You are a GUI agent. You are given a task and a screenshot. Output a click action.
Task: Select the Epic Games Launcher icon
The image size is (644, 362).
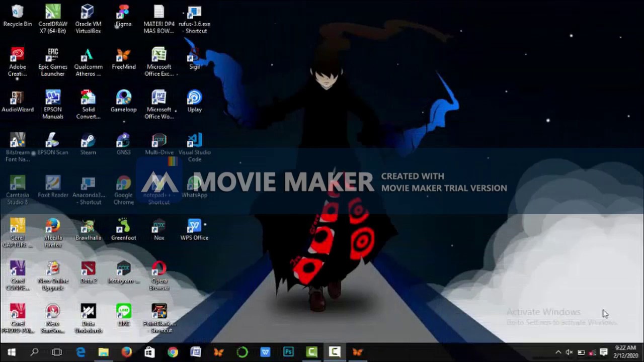(53, 62)
